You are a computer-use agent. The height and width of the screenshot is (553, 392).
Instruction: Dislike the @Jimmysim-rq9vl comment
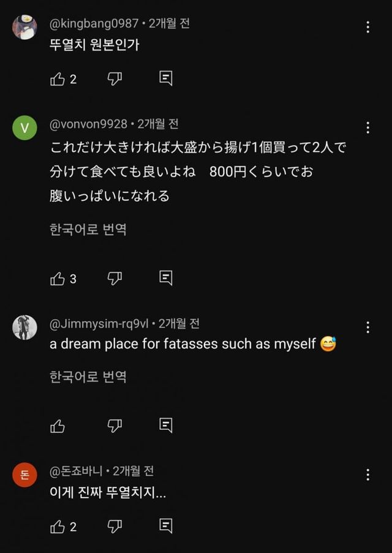tap(115, 425)
